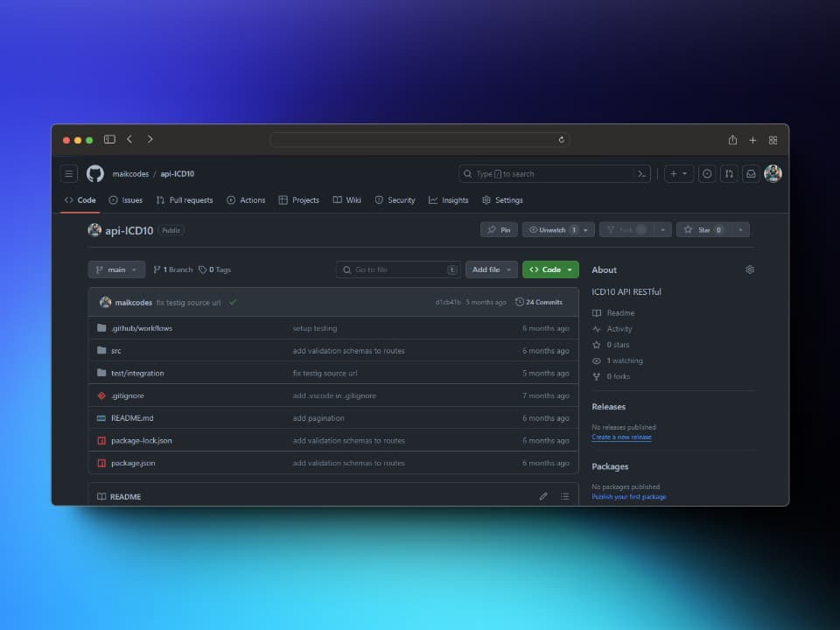Open the 0 Tags link

215,269
